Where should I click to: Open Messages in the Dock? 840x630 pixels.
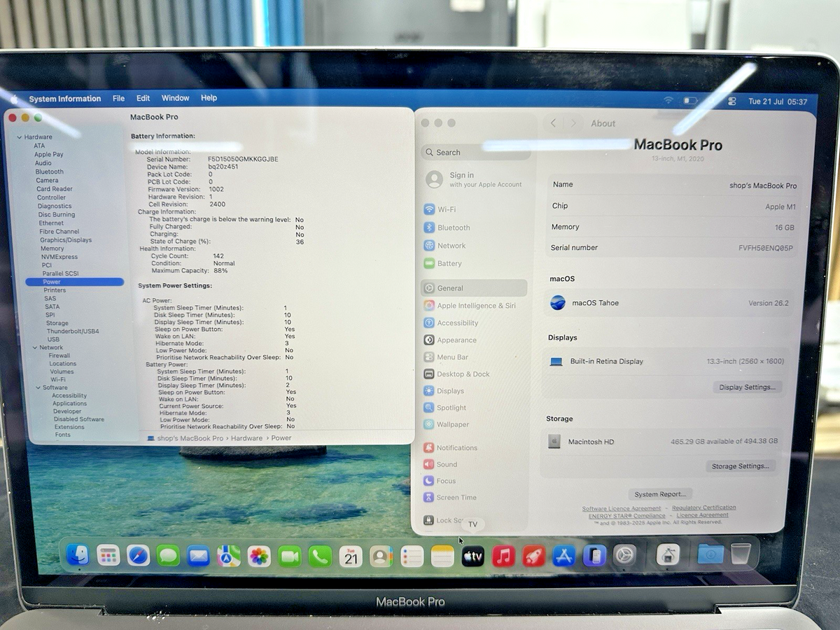click(168, 556)
